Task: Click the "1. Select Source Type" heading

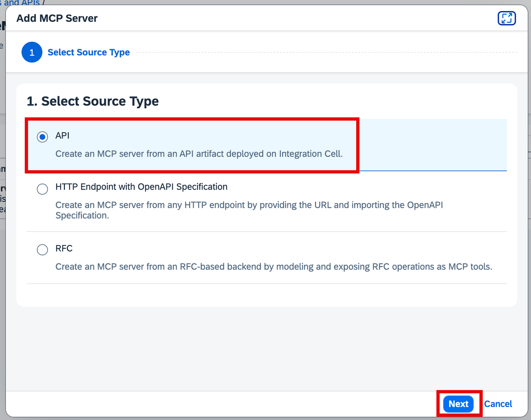Action: (x=93, y=101)
